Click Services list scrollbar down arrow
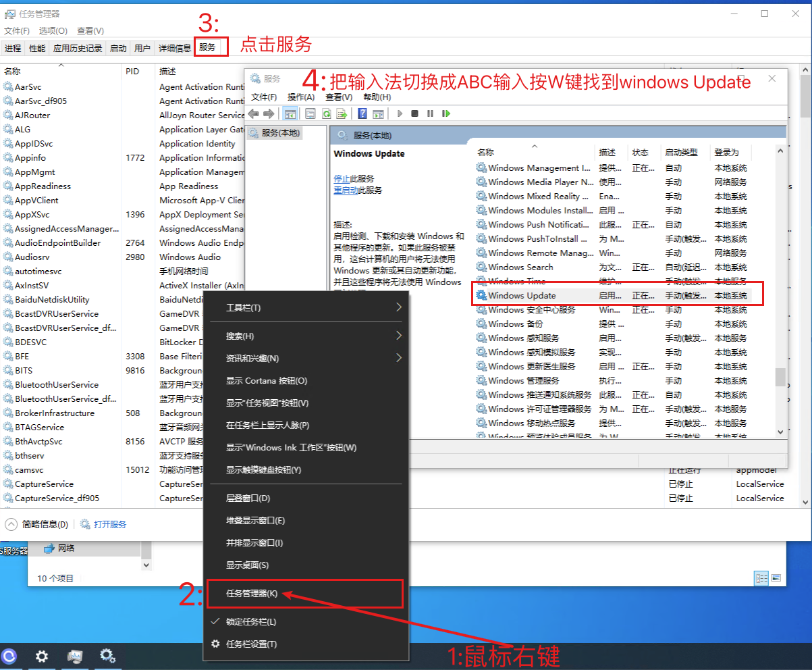 [780, 432]
